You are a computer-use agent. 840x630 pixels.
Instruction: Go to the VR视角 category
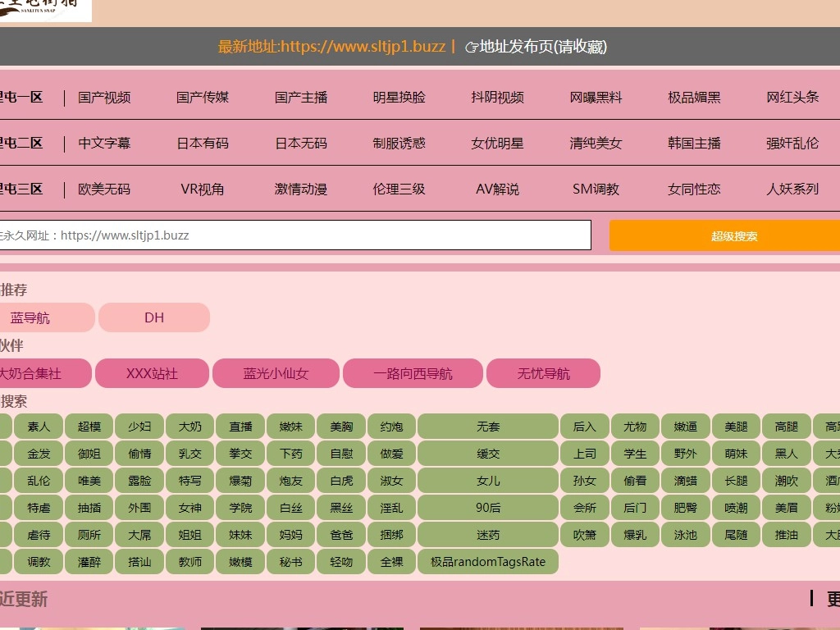pyautogui.click(x=203, y=189)
